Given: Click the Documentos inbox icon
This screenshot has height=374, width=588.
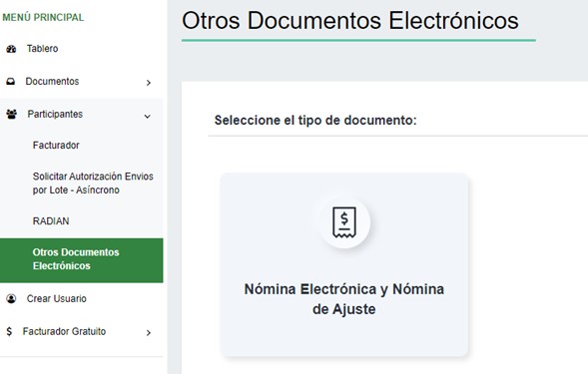Looking at the screenshot, I should click(x=11, y=82).
